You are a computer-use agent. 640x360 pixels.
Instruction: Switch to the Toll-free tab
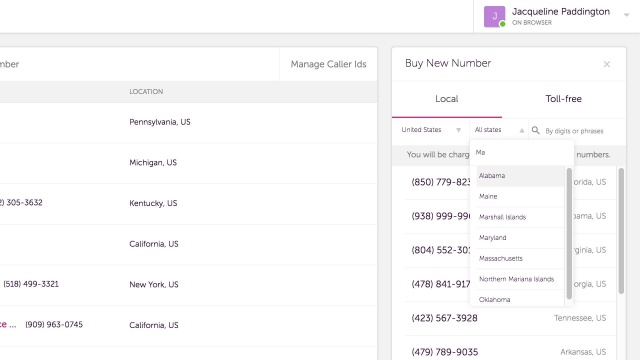point(564,99)
